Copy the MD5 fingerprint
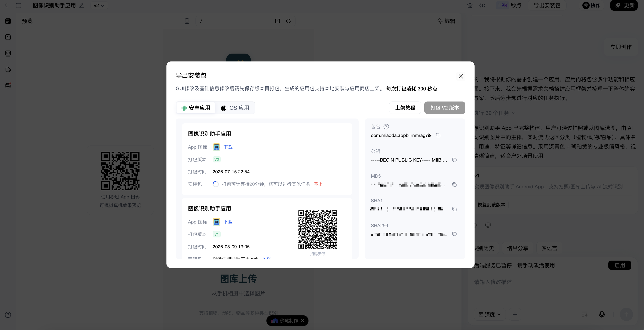Viewport: 644px width, 330px height. [x=454, y=184]
